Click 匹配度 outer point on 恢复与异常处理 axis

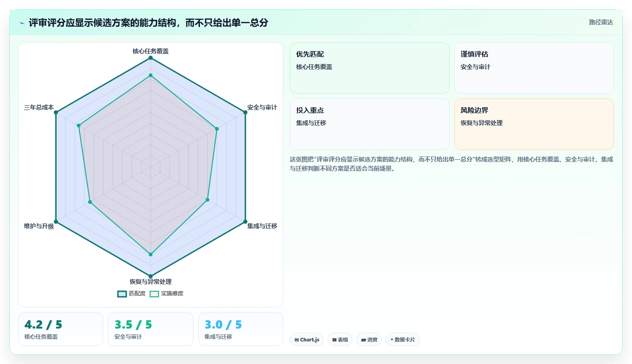[151, 276]
